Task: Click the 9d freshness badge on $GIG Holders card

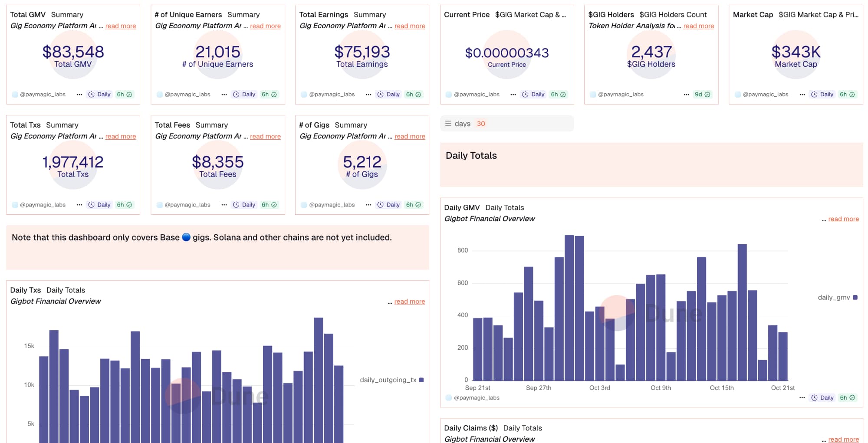Action: pyautogui.click(x=702, y=95)
